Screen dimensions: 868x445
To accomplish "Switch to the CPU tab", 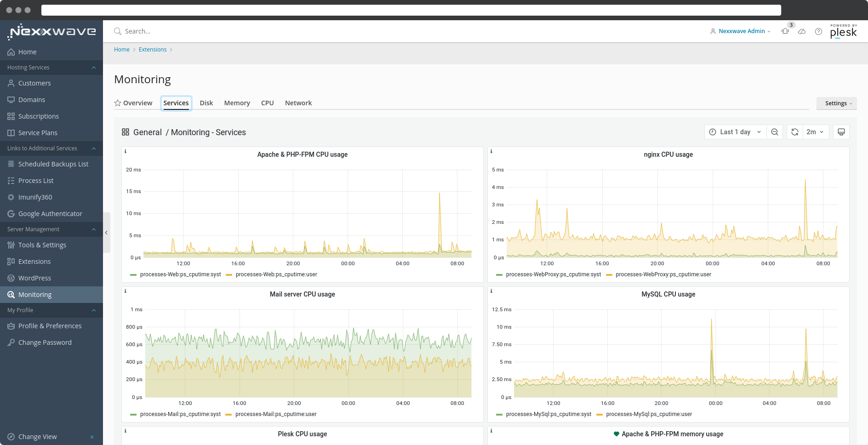I will (268, 103).
